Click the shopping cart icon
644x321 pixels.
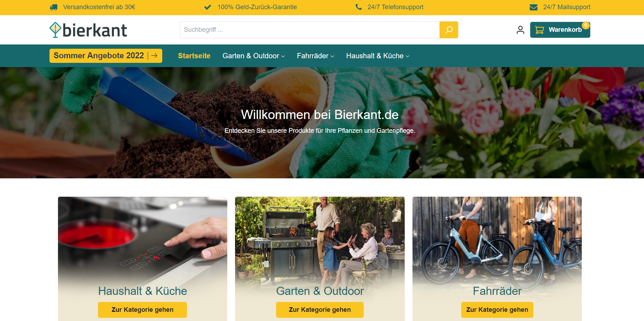[x=539, y=30]
